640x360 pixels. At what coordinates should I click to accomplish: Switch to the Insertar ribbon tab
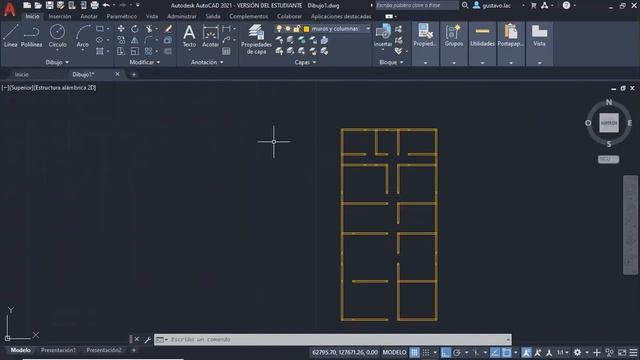click(60, 16)
